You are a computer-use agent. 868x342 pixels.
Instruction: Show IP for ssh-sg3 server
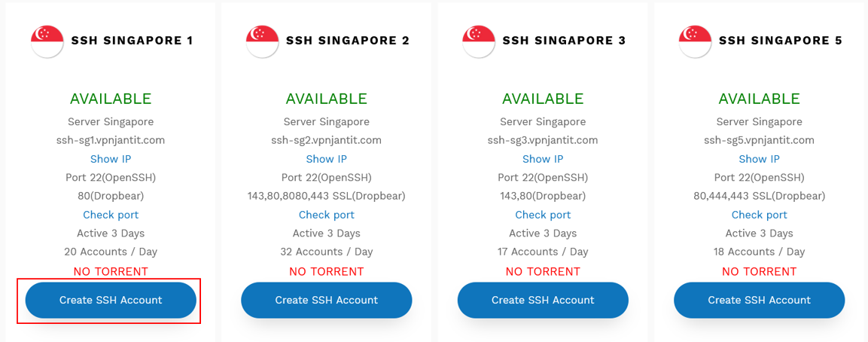[x=543, y=159]
